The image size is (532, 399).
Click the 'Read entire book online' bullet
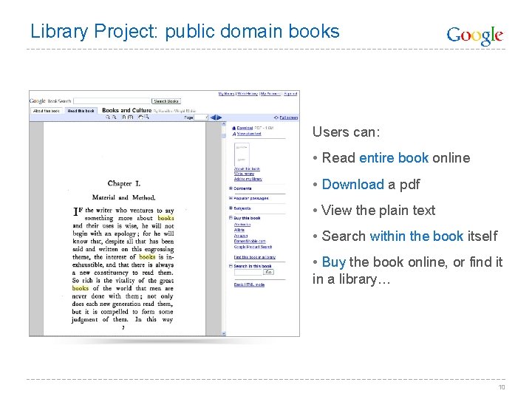392,158
